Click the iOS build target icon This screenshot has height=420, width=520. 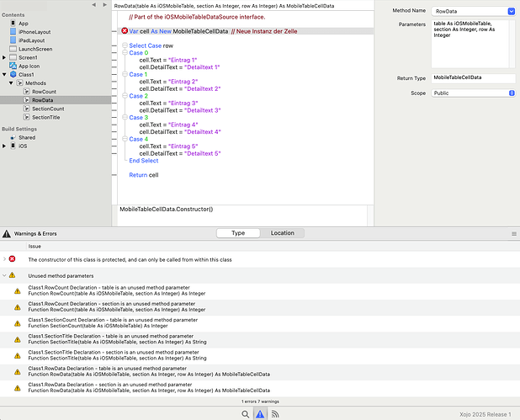click(13, 146)
